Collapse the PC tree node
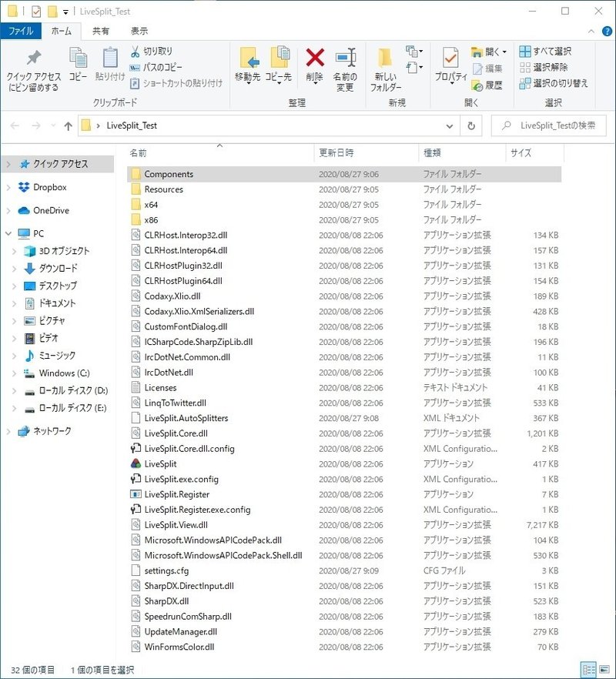 tap(8, 234)
